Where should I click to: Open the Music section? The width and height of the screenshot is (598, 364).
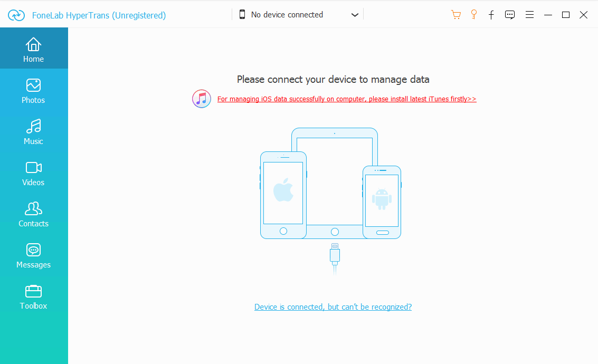(34, 131)
